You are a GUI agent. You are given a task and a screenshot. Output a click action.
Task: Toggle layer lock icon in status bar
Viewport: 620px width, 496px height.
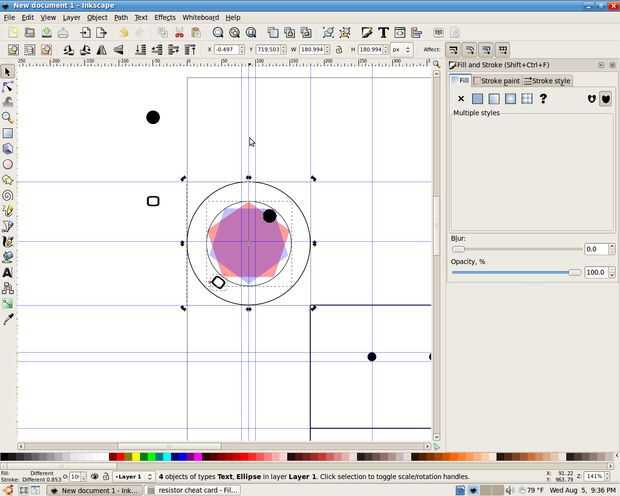[x=106, y=477]
